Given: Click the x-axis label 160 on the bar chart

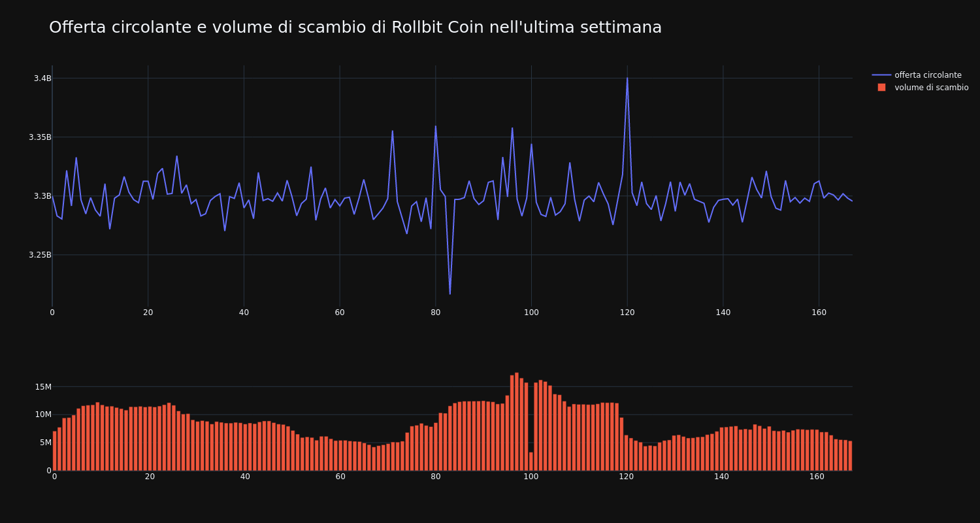Looking at the screenshot, I should click(x=817, y=477).
